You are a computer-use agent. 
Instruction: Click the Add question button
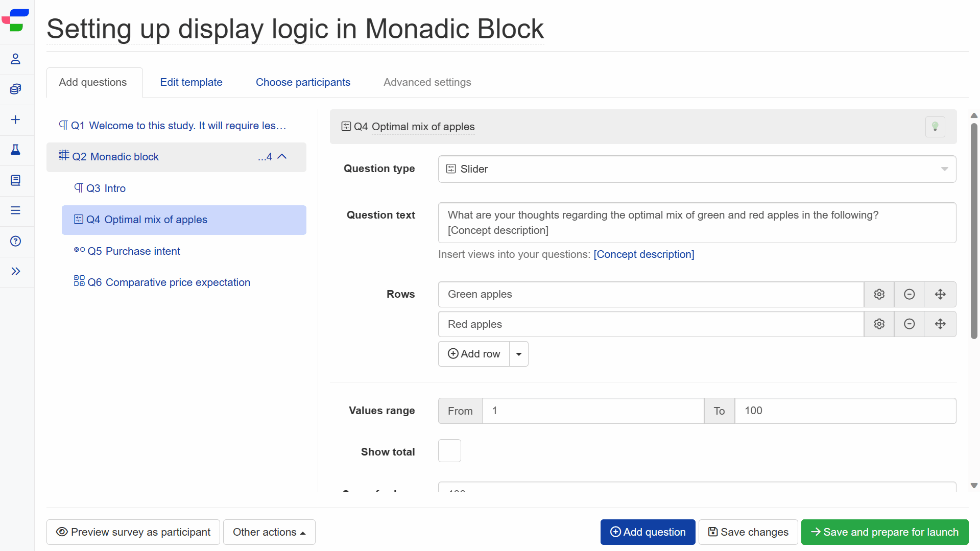click(648, 532)
